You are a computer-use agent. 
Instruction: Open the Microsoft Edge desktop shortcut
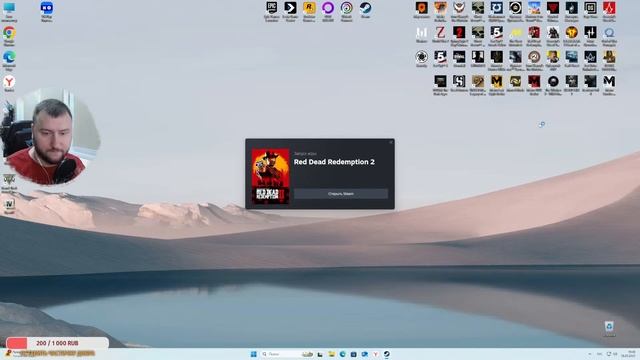click(9, 57)
